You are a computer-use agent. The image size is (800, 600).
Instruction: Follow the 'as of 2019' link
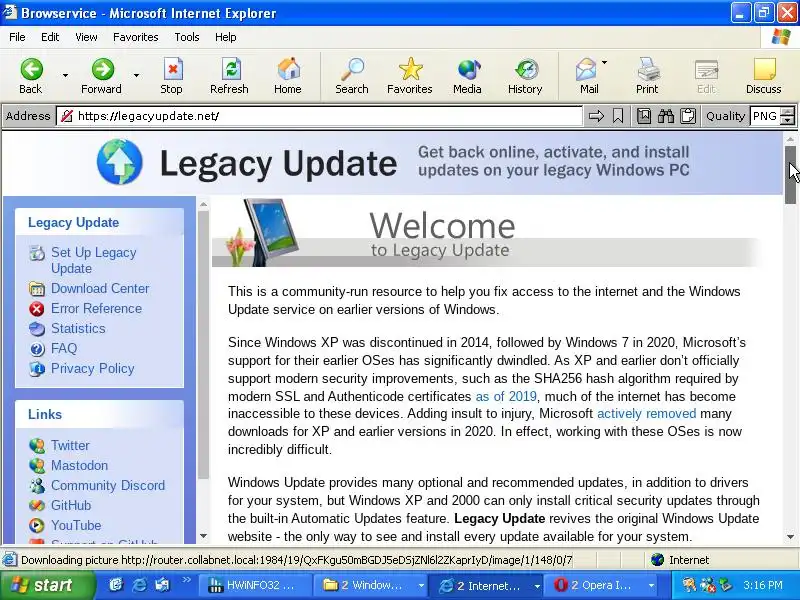pos(506,396)
